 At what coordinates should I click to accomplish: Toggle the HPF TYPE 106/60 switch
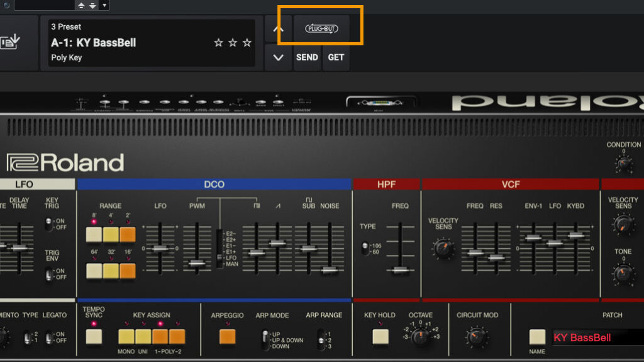(x=365, y=249)
